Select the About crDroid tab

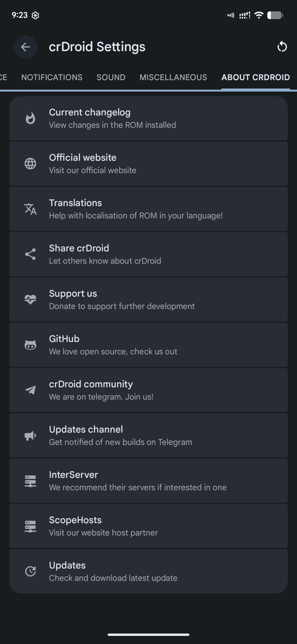click(256, 77)
